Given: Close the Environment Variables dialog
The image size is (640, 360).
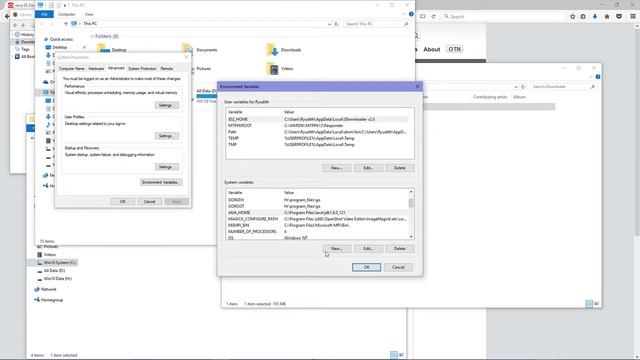Looking at the screenshot, I should coord(418,87).
